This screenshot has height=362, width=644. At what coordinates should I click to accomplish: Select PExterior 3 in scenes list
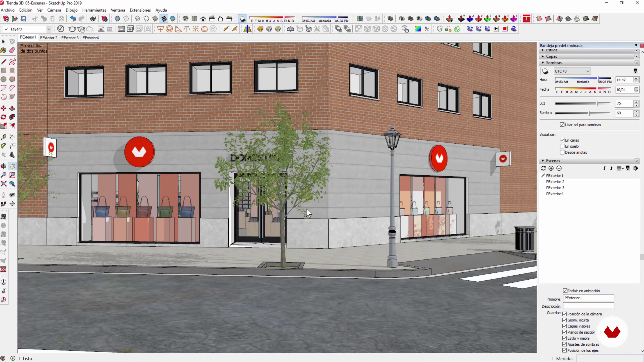(555, 188)
